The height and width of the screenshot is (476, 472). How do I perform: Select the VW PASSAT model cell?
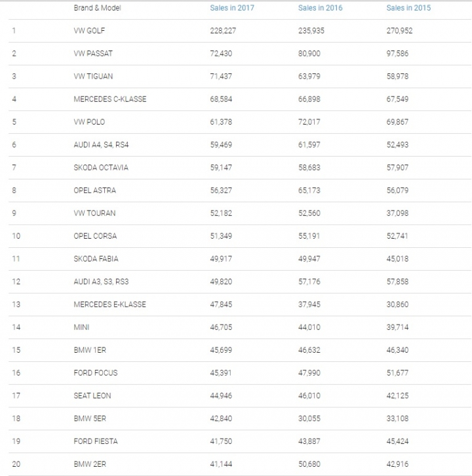93,53
